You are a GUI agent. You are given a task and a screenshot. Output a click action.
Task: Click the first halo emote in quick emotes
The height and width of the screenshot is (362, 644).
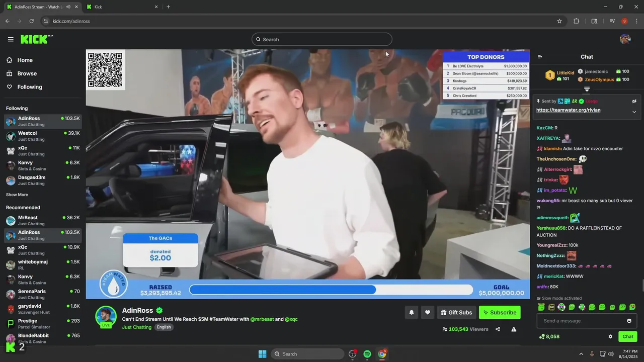point(541,307)
